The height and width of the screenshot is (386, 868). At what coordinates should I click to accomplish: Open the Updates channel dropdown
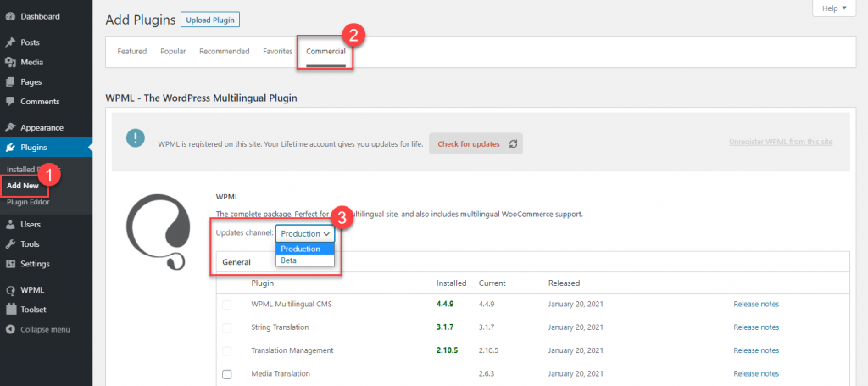pyautogui.click(x=305, y=233)
